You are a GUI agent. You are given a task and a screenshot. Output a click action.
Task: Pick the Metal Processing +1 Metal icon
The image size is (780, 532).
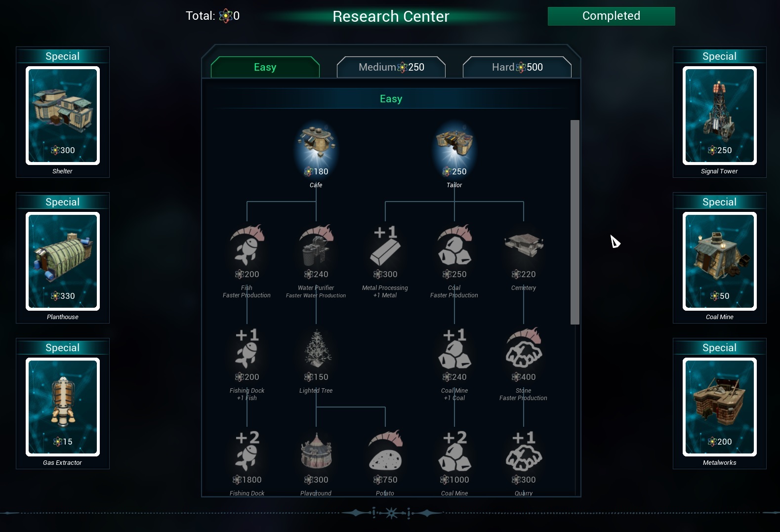385,246
